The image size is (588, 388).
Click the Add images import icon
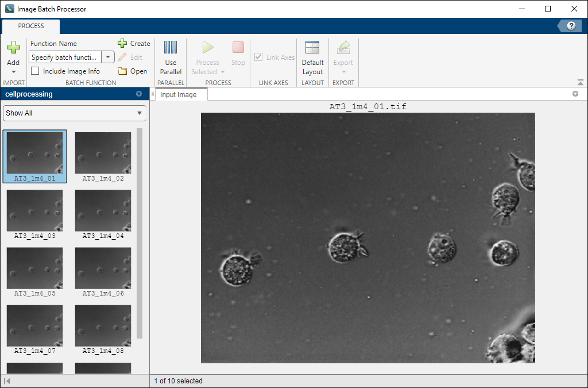pyautogui.click(x=13, y=48)
